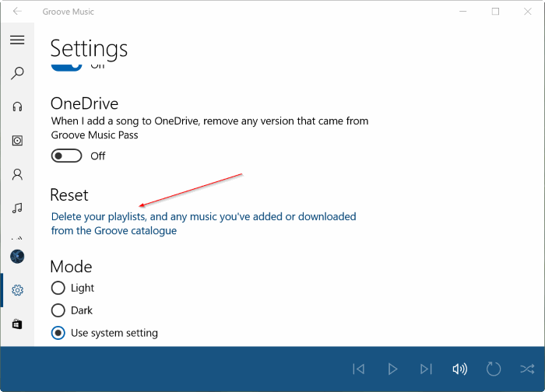Open the user profile avatar
545x392 pixels.
pyautogui.click(x=17, y=257)
